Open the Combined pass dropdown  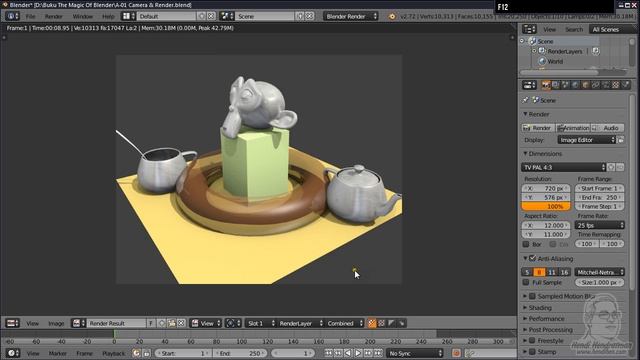[x=344, y=323]
